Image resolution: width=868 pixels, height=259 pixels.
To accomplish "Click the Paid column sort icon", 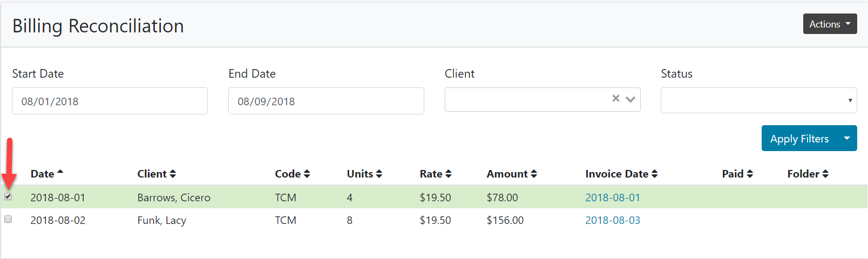I will 750,174.
